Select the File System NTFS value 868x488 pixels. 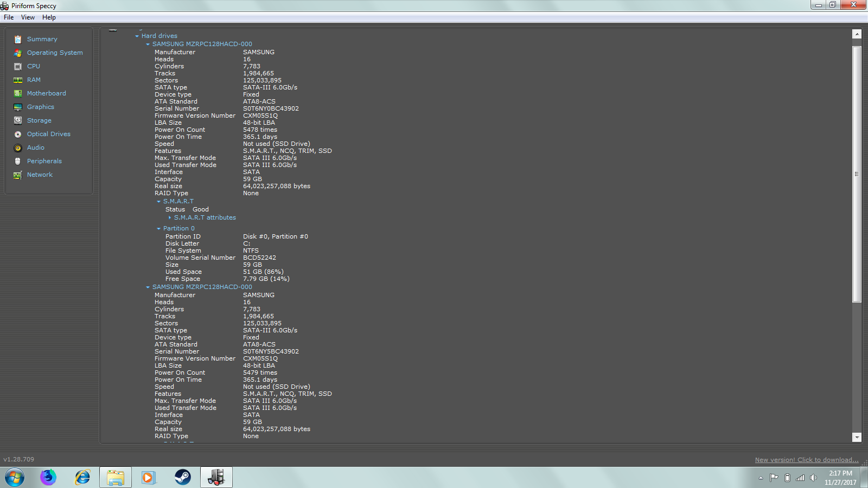251,251
